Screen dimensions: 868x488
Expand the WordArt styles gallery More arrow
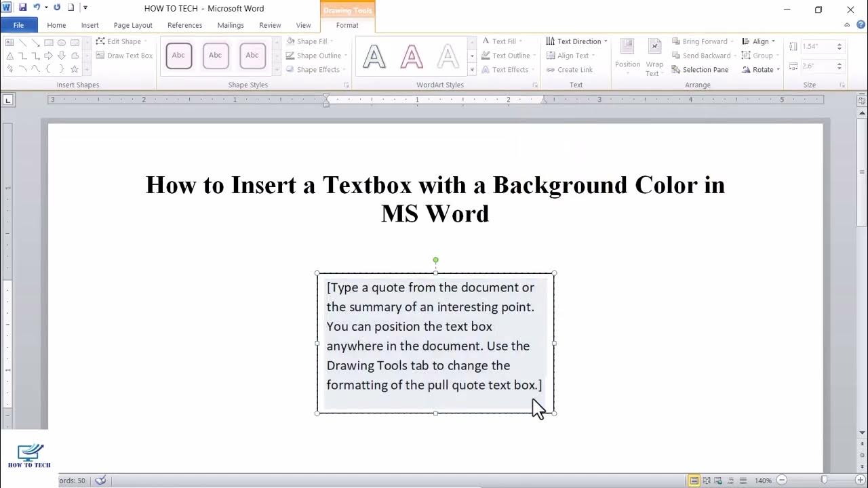click(x=472, y=69)
